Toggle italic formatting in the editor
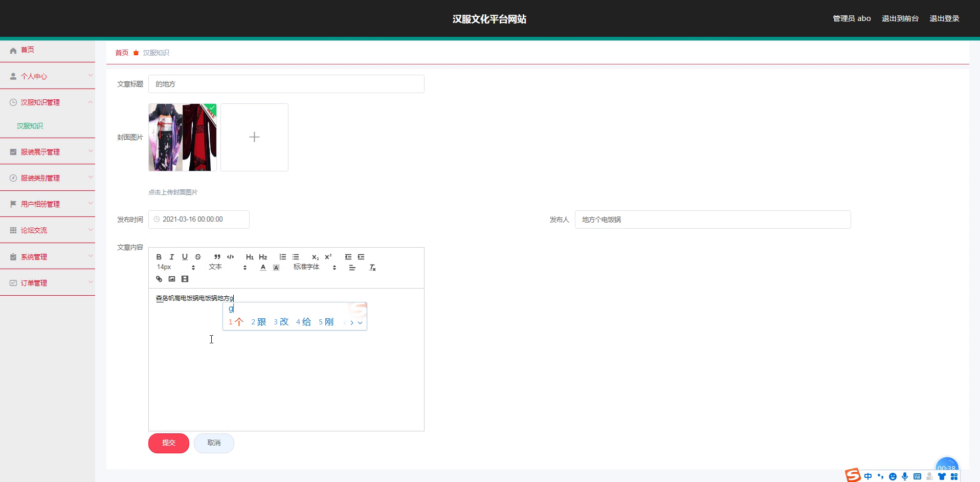 pos(172,257)
